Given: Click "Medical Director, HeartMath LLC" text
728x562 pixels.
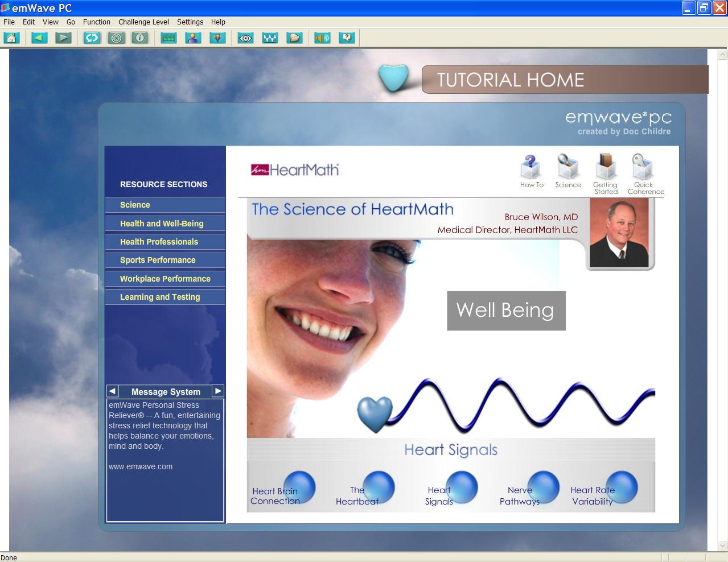Looking at the screenshot, I should [x=508, y=230].
